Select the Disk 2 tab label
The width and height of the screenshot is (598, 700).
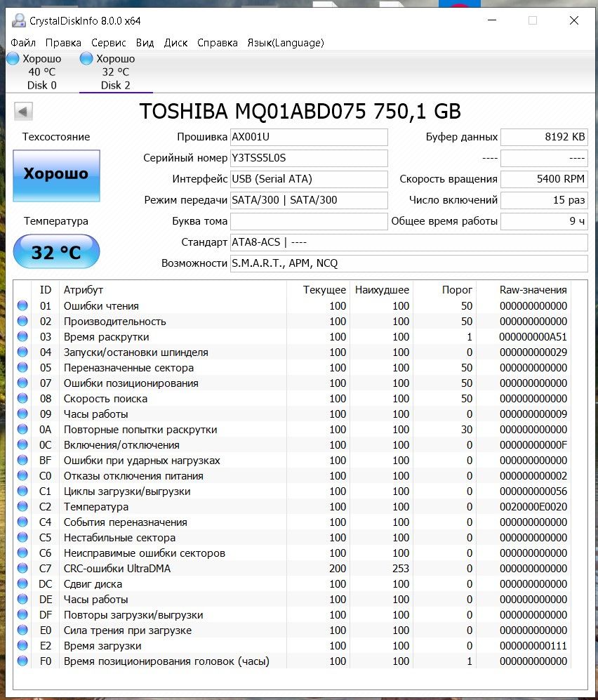[x=116, y=85]
